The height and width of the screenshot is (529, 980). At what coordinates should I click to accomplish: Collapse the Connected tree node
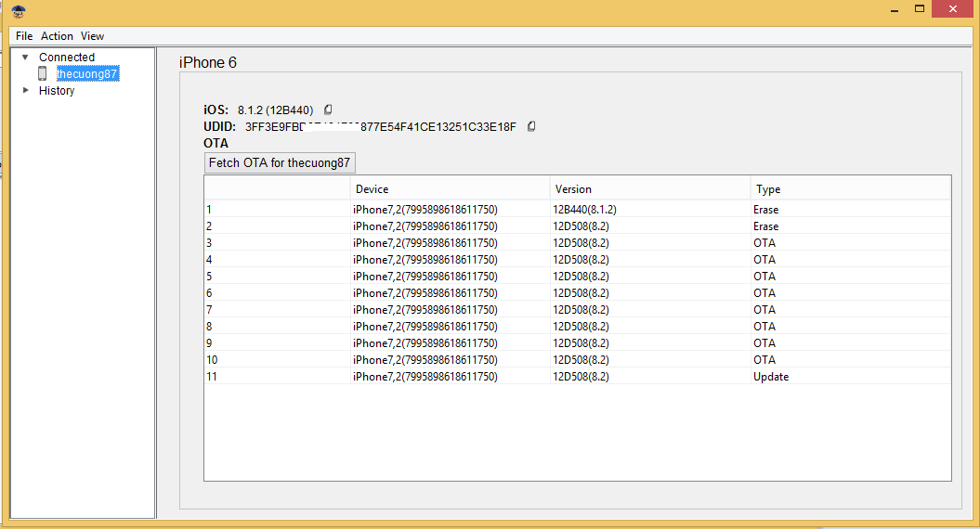[x=25, y=57]
